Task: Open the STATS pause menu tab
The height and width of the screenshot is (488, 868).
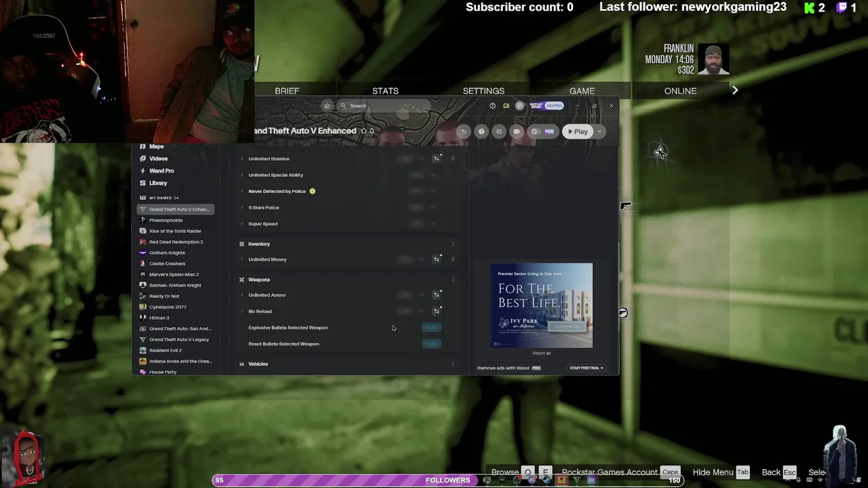Action: click(x=385, y=91)
